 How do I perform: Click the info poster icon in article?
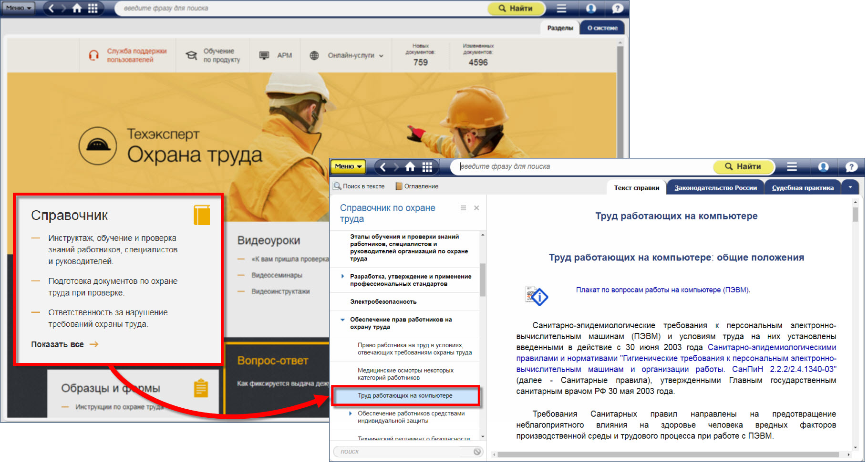pyautogui.click(x=537, y=296)
